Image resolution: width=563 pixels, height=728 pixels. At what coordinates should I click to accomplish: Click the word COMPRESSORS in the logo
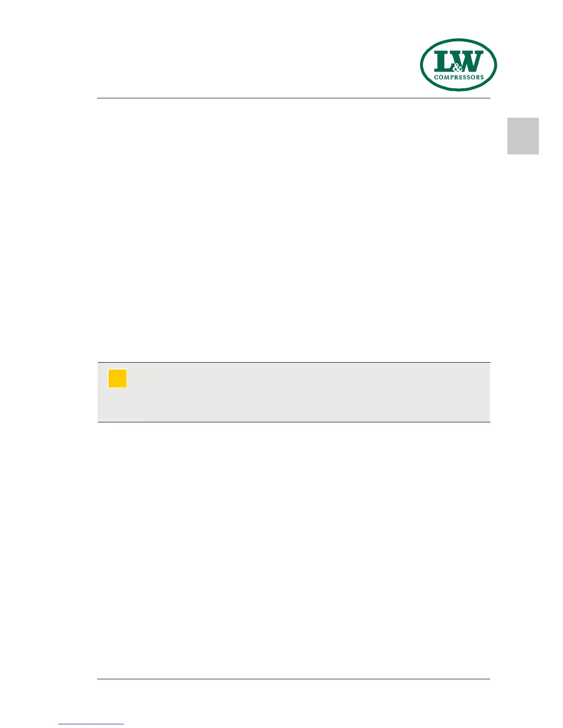click(459, 77)
